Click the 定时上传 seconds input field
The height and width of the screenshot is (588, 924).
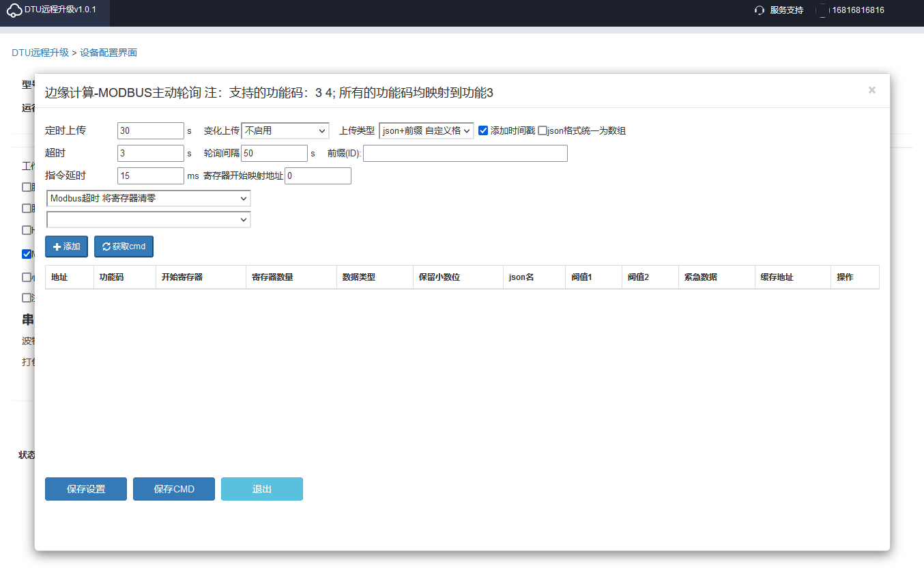coord(151,131)
